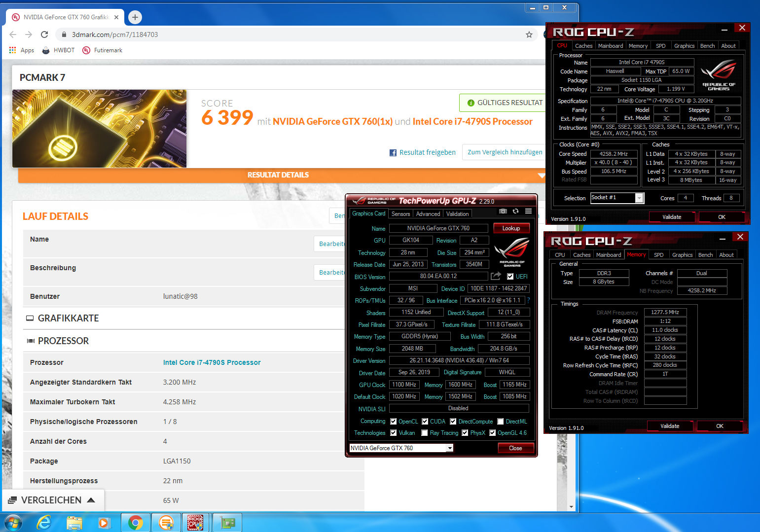
Task: Close the NVIDIA GeForce GTX 760 browser tab
Action: tap(116, 17)
